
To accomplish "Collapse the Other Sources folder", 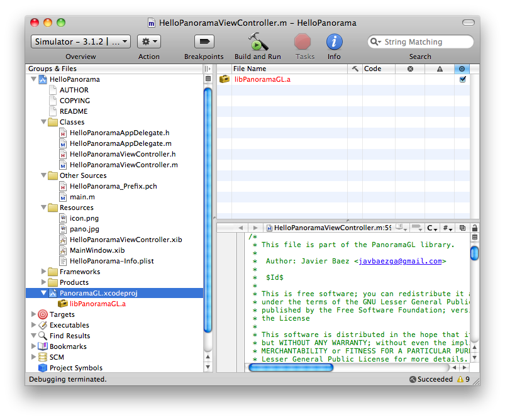I will click(x=43, y=175).
